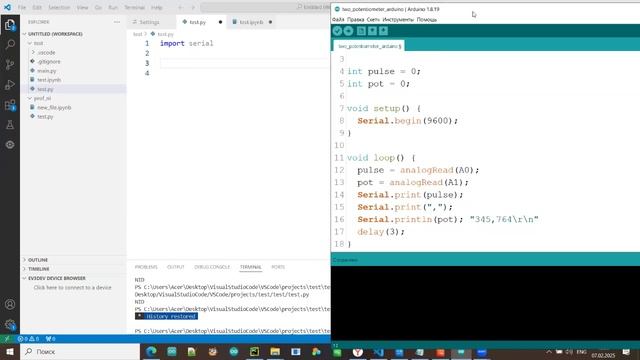This screenshot has width=640, height=360.
Task: Show hidden system tray icons chevron
Action: 549,352
